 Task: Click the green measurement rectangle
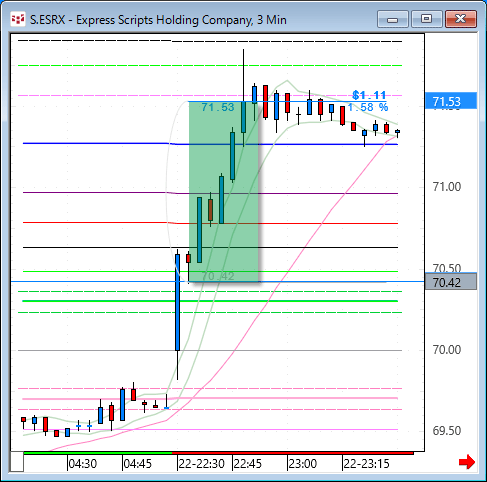[x=224, y=191]
